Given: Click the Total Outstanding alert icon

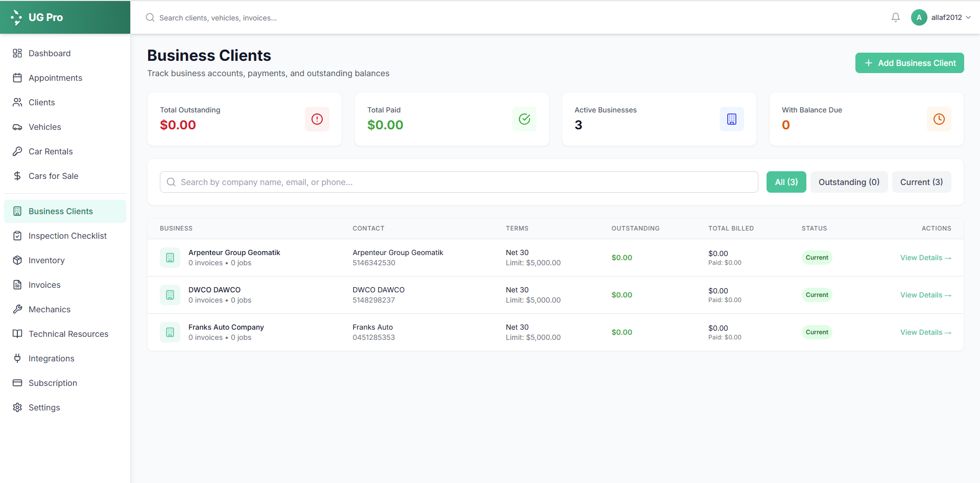Looking at the screenshot, I should (317, 119).
